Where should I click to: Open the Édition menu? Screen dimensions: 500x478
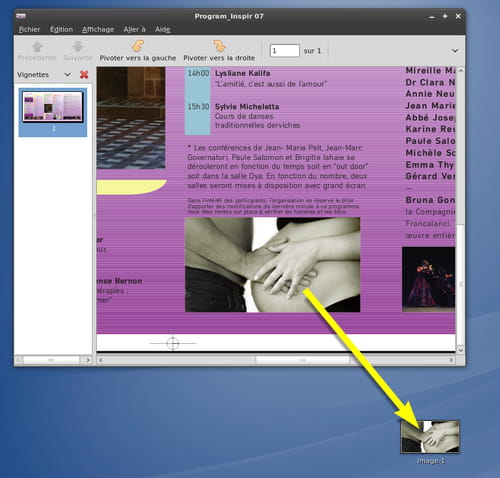pyautogui.click(x=61, y=29)
